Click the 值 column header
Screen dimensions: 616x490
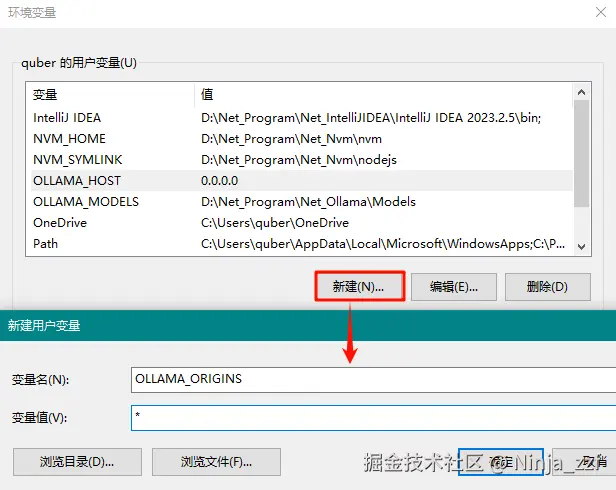click(383, 94)
